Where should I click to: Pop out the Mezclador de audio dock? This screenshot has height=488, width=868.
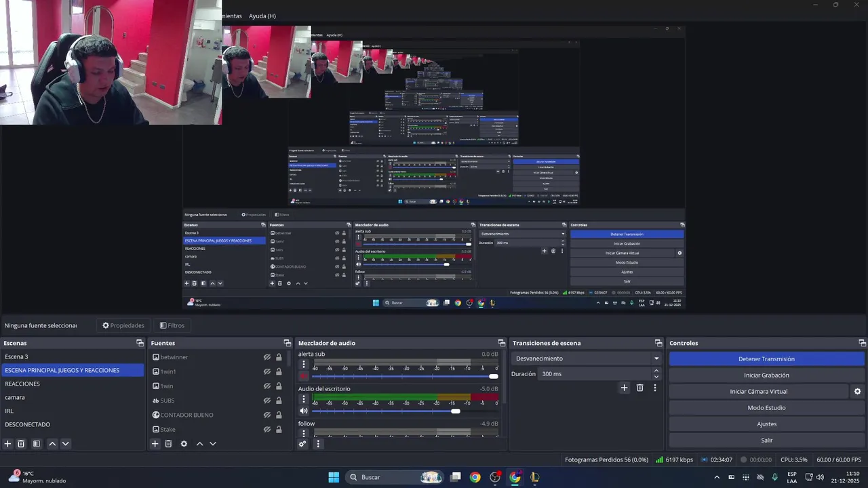tap(502, 343)
